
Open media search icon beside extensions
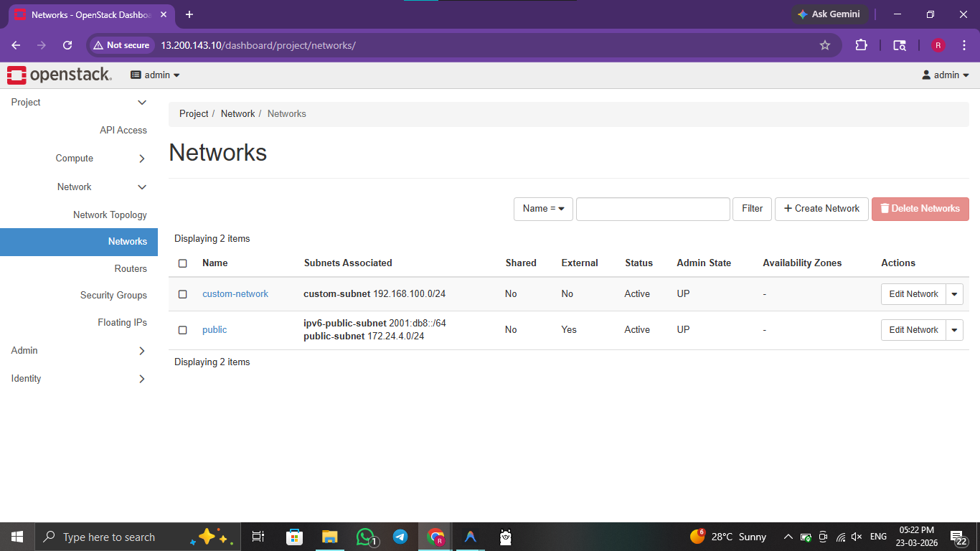pos(900,45)
